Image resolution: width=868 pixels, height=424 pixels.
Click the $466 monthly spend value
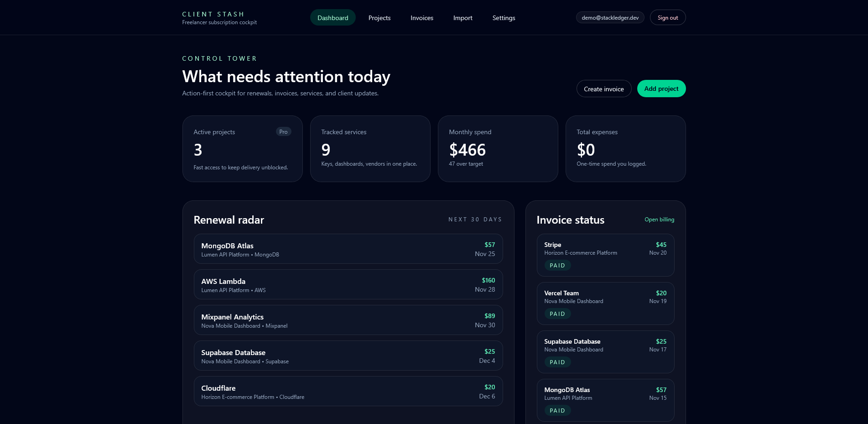[x=468, y=150]
